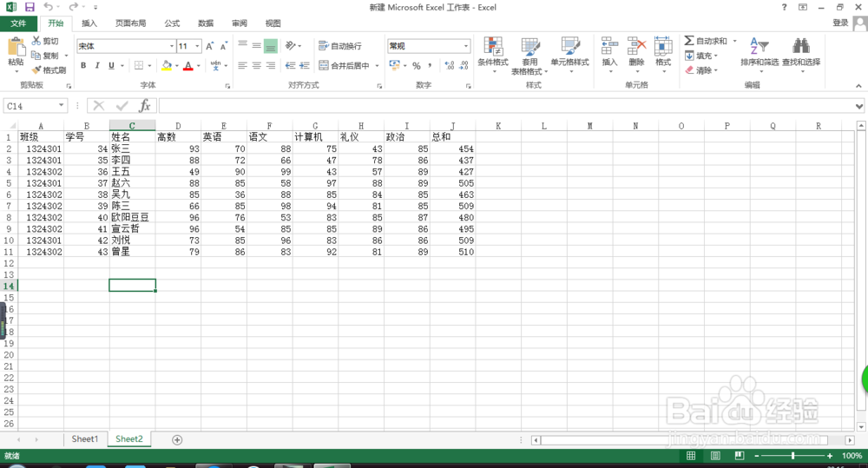
Task: Click 填充 Fill button
Action: tap(700, 56)
